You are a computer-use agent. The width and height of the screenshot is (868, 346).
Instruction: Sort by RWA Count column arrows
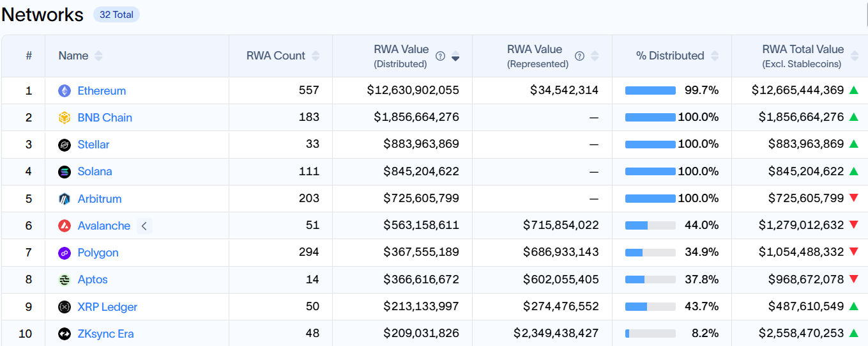pyautogui.click(x=316, y=56)
